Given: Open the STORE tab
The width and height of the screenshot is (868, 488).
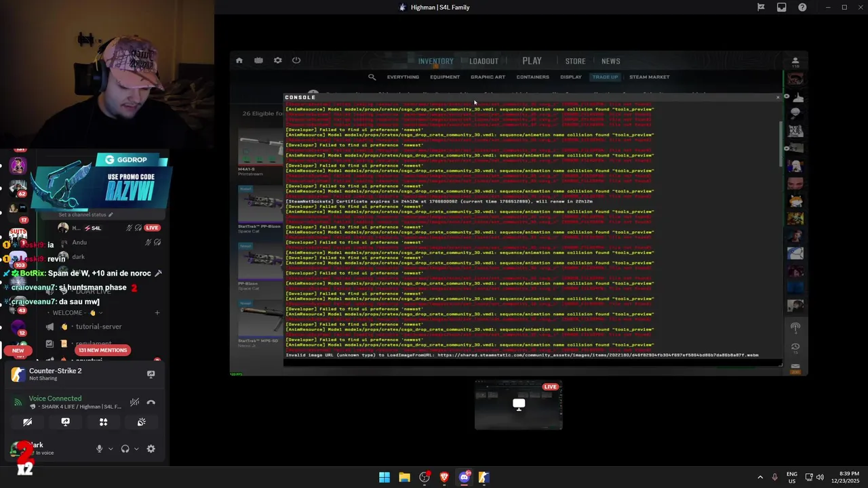Looking at the screenshot, I should tap(575, 61).
